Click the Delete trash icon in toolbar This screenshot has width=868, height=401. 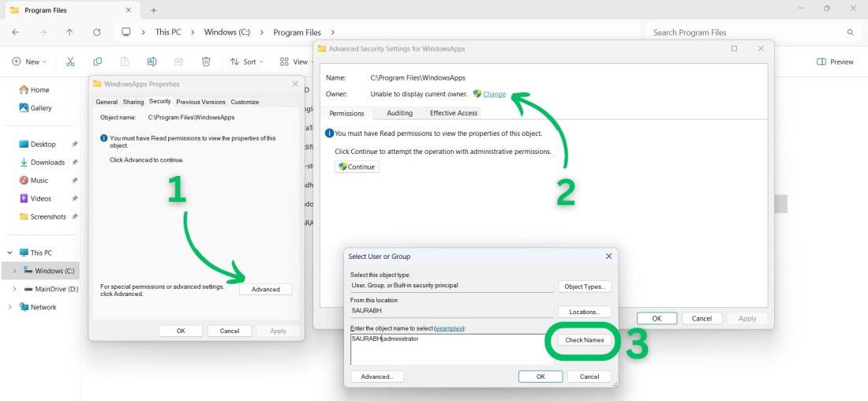206,62
